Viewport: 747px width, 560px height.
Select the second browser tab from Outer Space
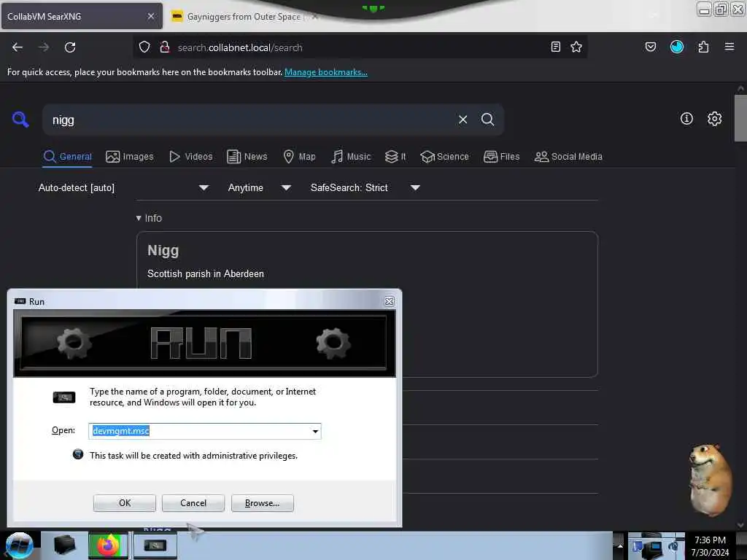point(244,17)
